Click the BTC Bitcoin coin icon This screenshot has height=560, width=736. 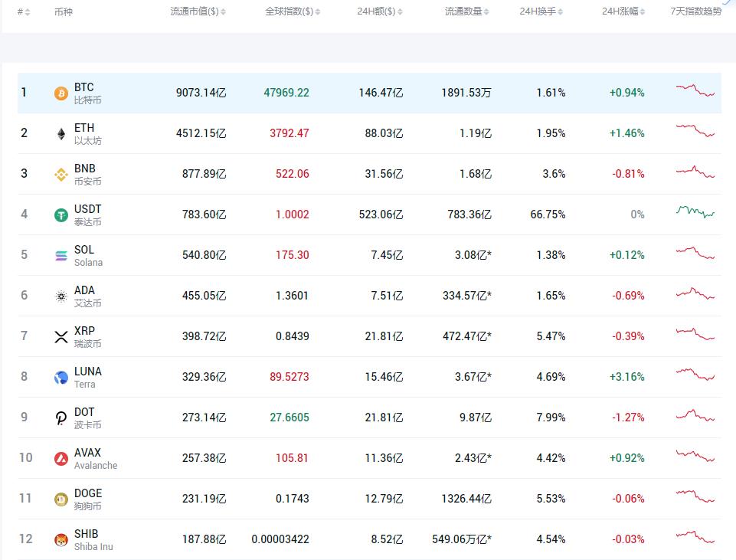pyautogui.click(x=61, y=93)
